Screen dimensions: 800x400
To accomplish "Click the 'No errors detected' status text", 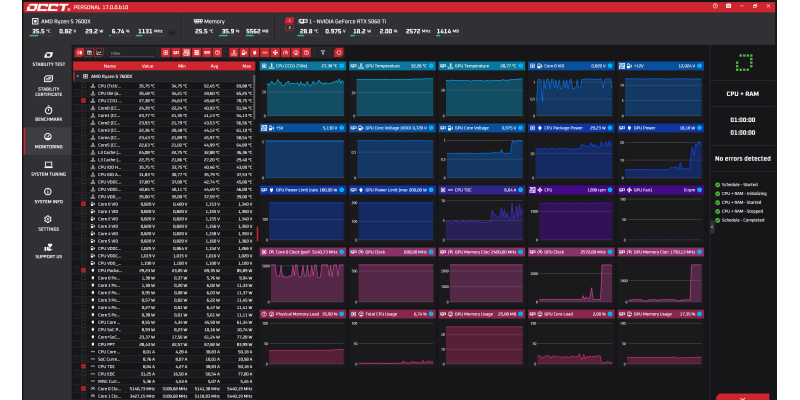I will [x=742, y=159].
